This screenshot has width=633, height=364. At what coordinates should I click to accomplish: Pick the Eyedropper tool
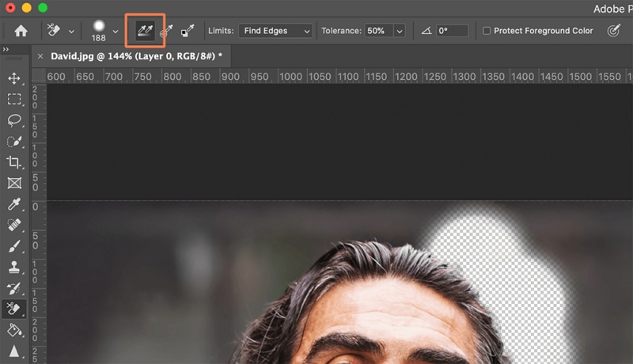point(13,204)
